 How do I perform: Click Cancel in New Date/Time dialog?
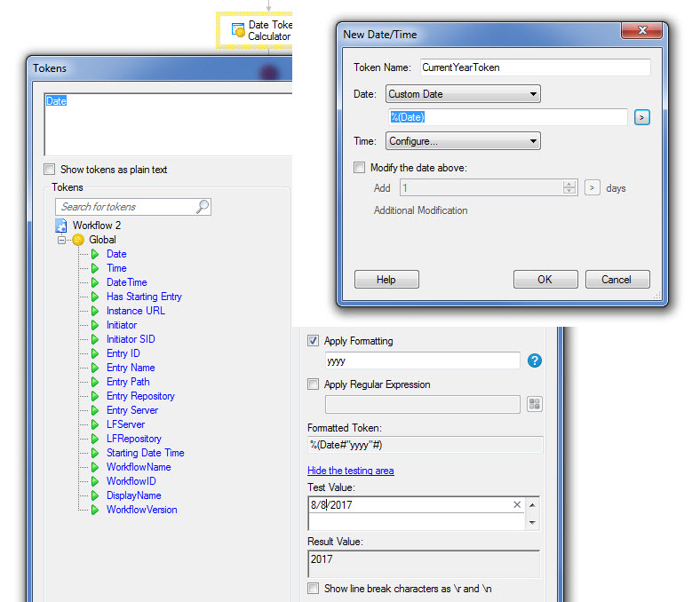coord(617,280)
